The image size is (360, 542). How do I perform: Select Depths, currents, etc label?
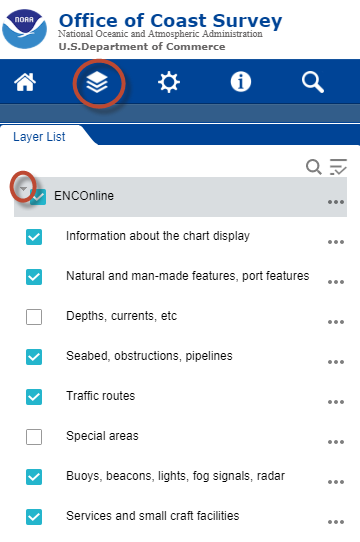pos(121,316)
